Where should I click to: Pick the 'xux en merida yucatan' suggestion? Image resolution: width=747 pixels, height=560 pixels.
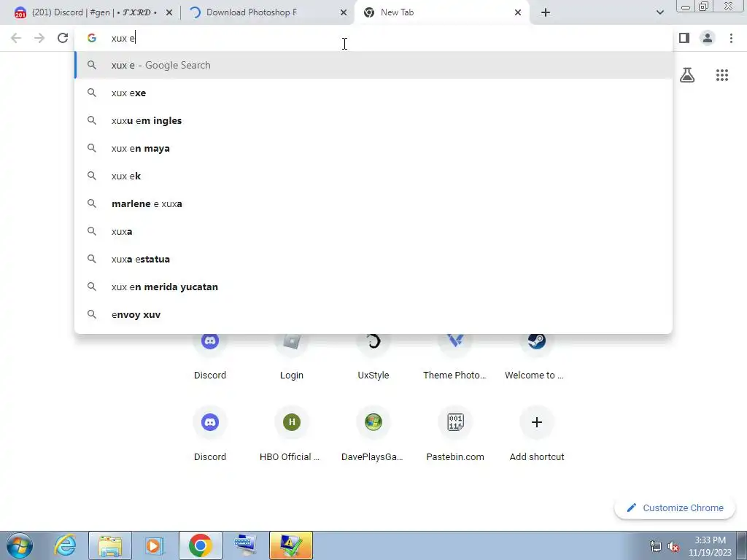coord(373,287)
